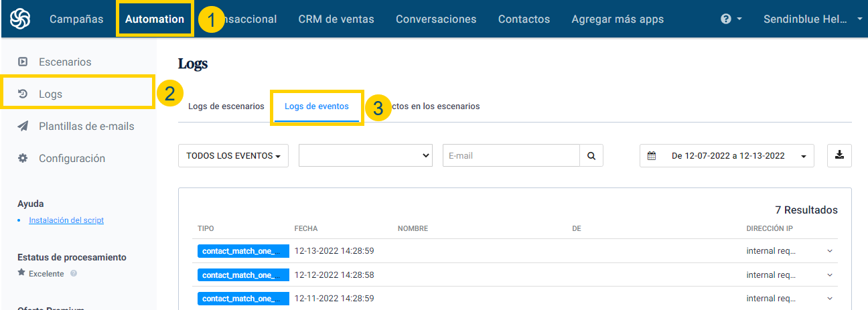Screen dimensions: 868x310
Task: Open the Sendinblue account menu
Action: click(x=812, y=19)
